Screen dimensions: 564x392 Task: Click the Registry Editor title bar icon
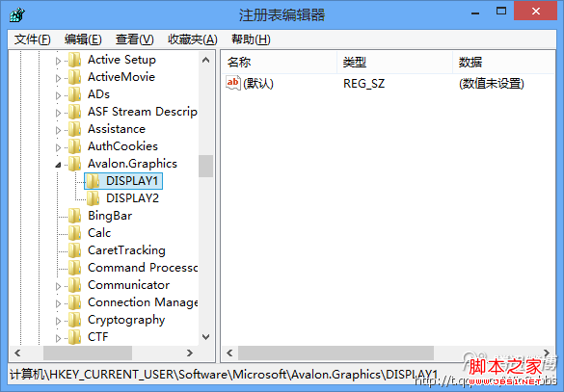point(17,14)
